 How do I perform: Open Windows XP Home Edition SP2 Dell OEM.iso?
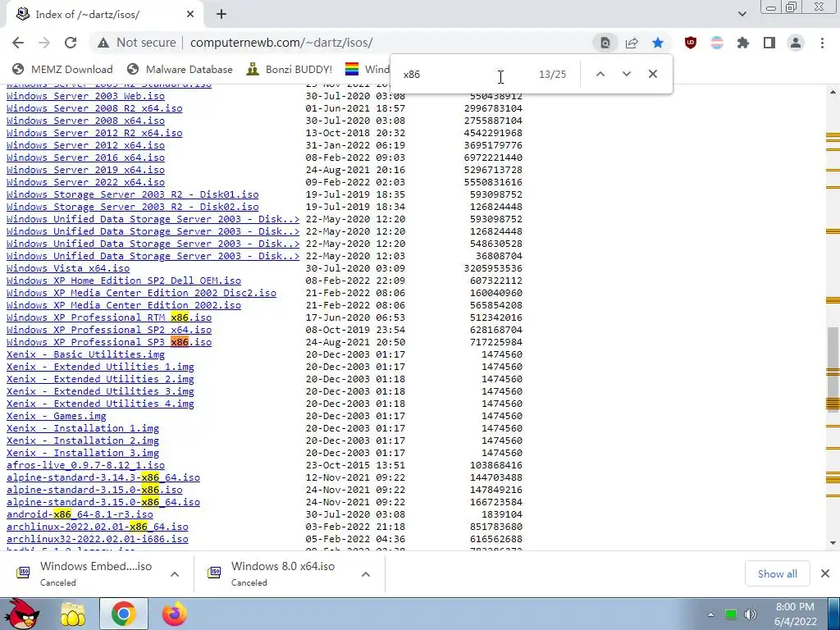click(124, 281)
